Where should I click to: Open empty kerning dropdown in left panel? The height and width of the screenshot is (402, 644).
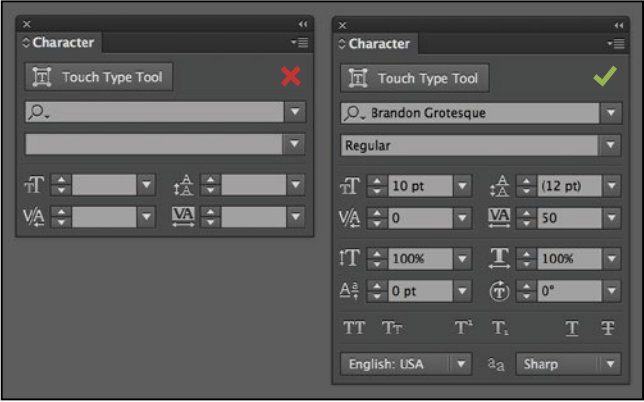click(147, 217)
